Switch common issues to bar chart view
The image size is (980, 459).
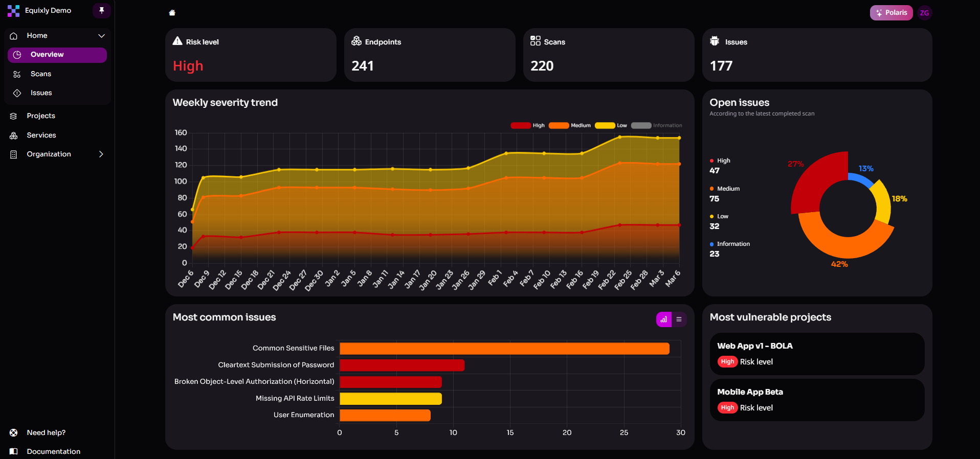663,319
